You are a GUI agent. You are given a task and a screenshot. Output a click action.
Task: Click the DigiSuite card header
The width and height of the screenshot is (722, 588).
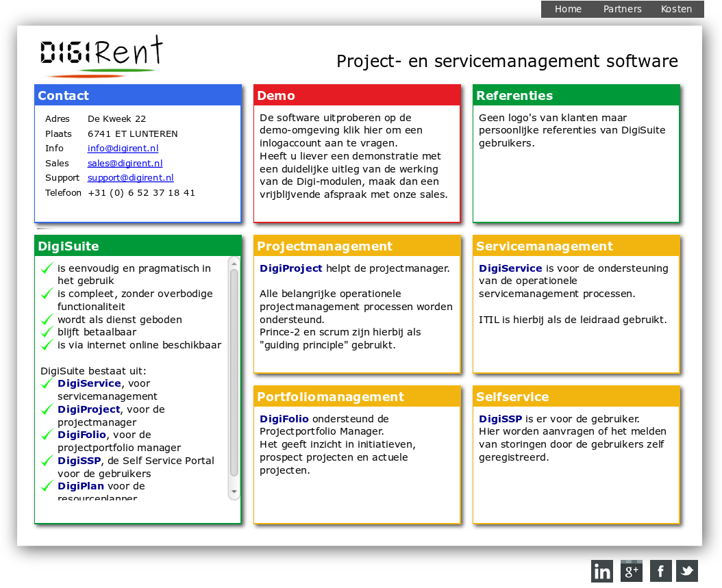pos(138,246)
